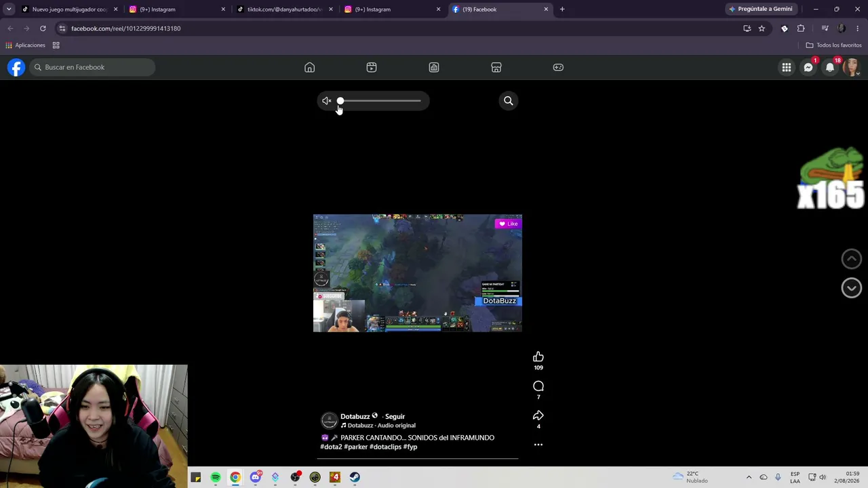The height and width of the screenshot is (488, 868).
Task: Open Spotify from the taskbar
Action: [216, 477]
